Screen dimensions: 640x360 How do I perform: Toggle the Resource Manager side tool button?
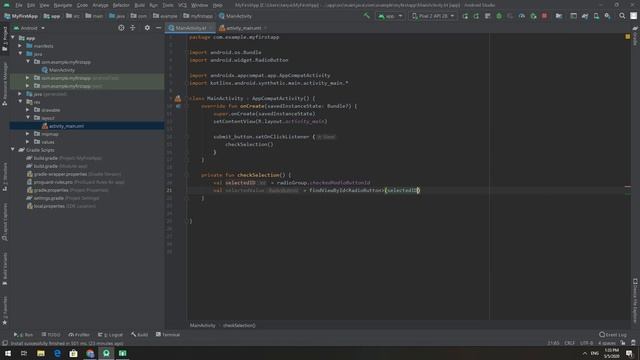4,84
